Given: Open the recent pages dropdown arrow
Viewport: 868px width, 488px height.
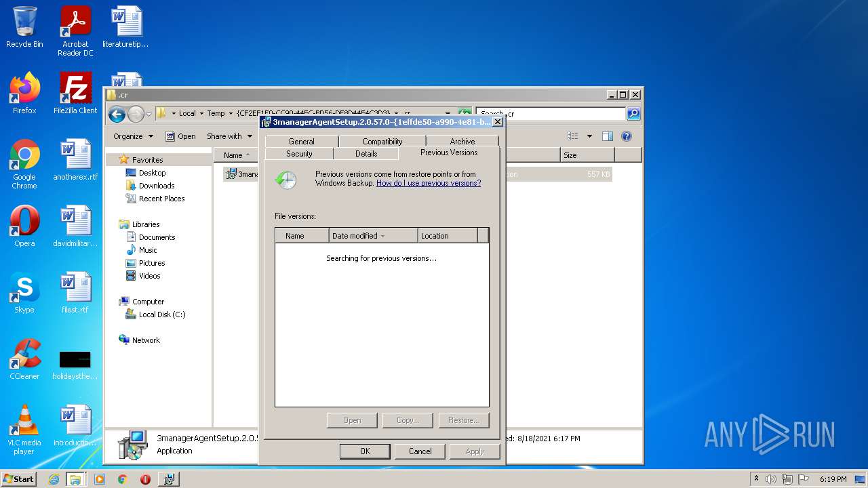Looking at the screenshot, I should (149, 114).
